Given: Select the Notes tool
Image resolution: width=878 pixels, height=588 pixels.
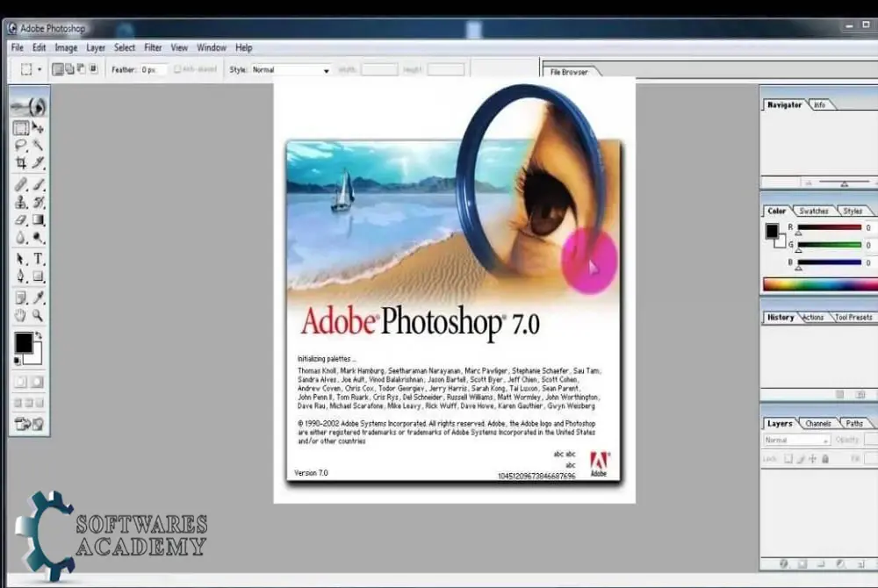Looking at the screenshot, I should (21, 298).
